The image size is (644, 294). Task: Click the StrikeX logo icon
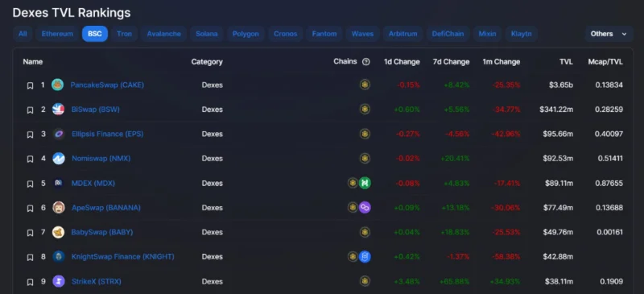[59, 281]
